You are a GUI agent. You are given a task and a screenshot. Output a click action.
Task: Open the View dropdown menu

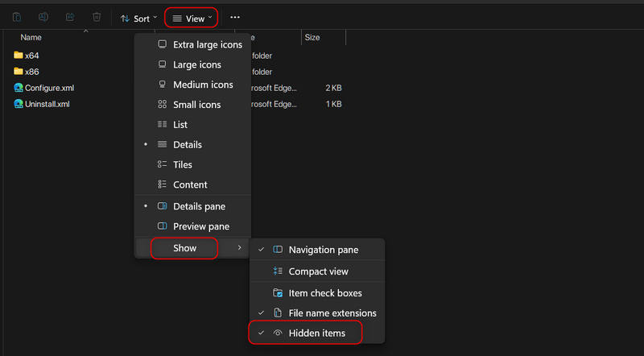coord(192,19)
